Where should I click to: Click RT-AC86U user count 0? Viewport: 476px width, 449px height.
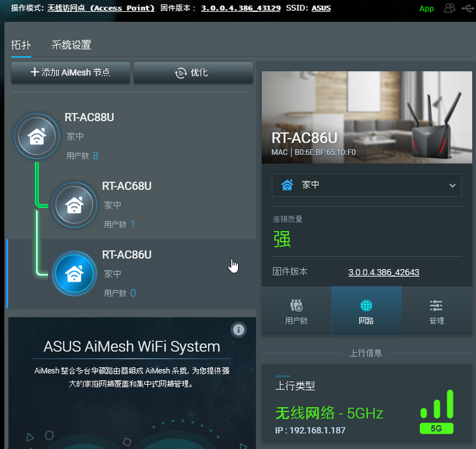pyautogui.click(x=133, y=293)
